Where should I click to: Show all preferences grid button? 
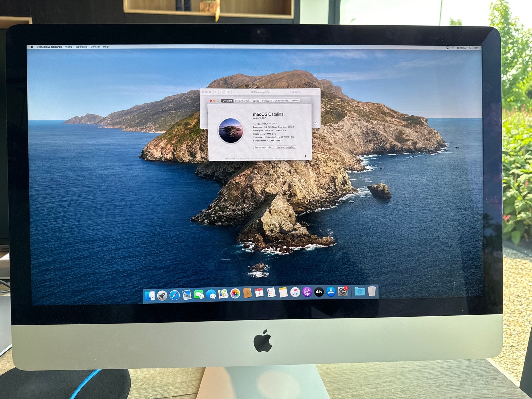pyautogui.click(x=228, y=92)
